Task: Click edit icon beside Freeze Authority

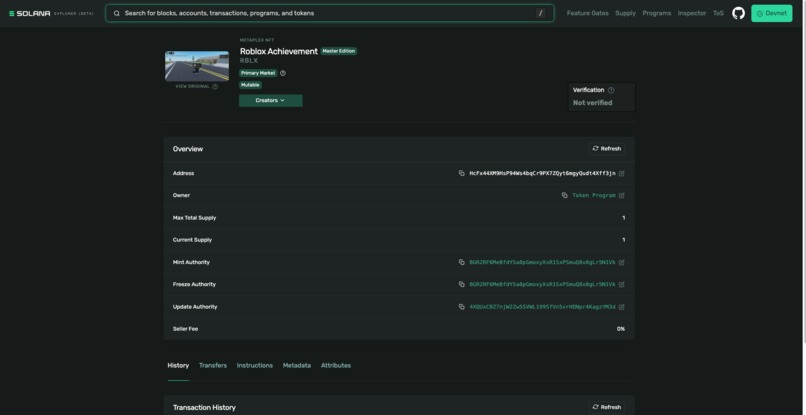Action: click(621, 284)
